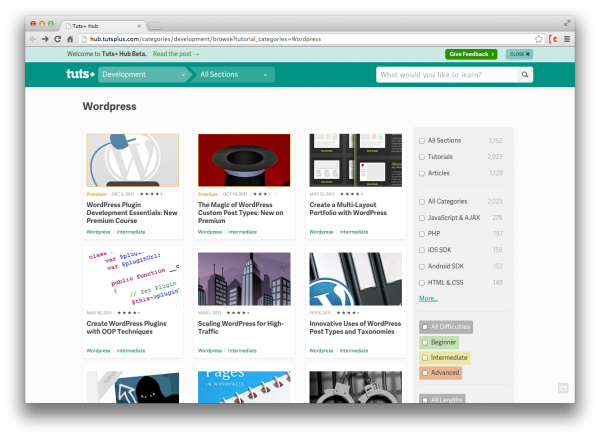Screen dimensions: 600x438
Task: Check the All Sections checkbox
Action: (x=422, y=141)
